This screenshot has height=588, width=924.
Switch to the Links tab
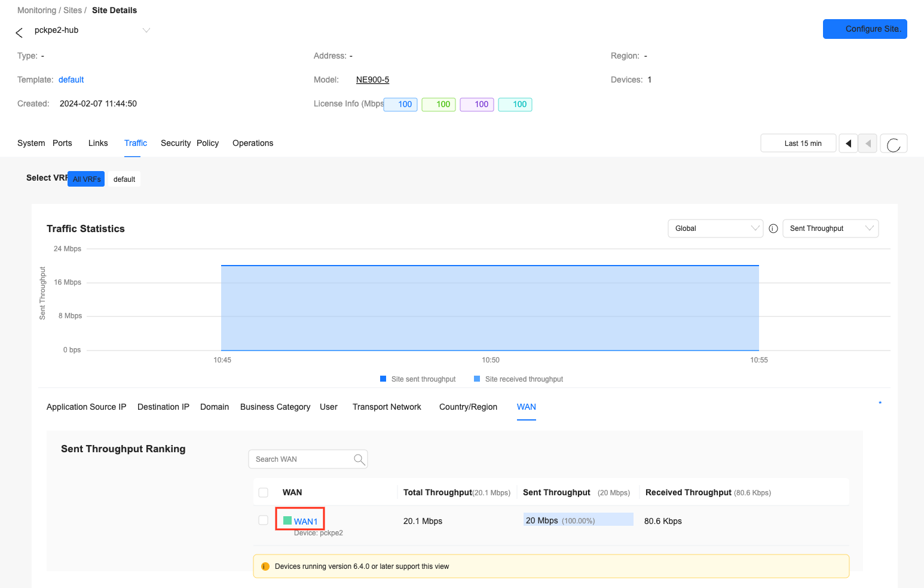98,143
